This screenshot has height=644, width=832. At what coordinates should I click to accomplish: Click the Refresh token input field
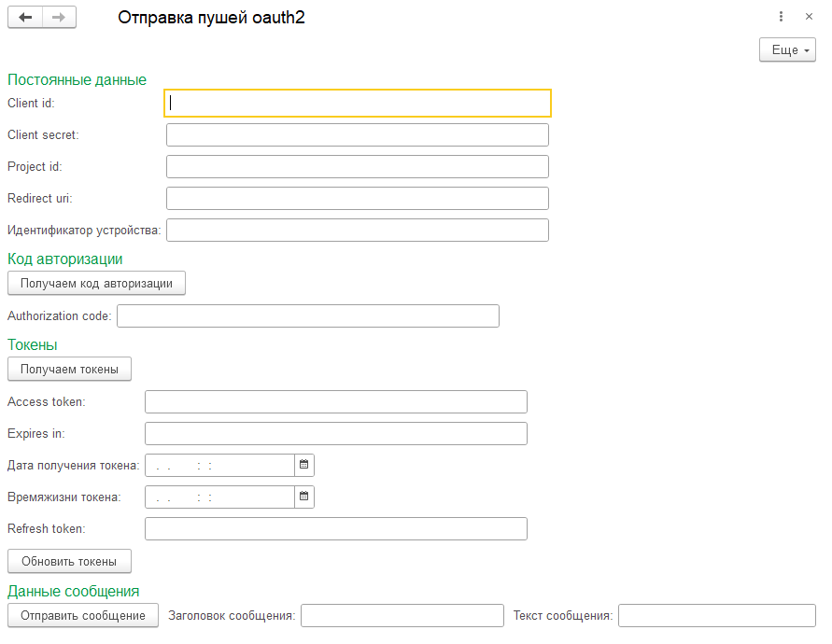point(336,529)
